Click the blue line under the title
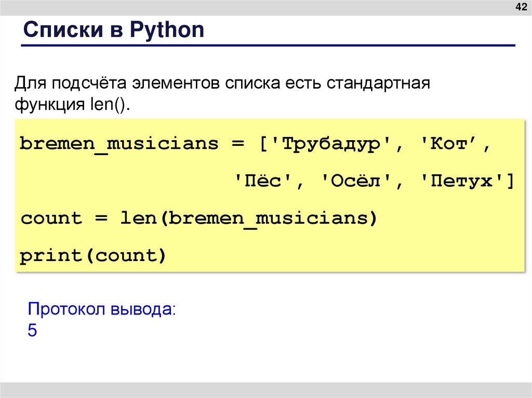532x398 pixels. 268,46
